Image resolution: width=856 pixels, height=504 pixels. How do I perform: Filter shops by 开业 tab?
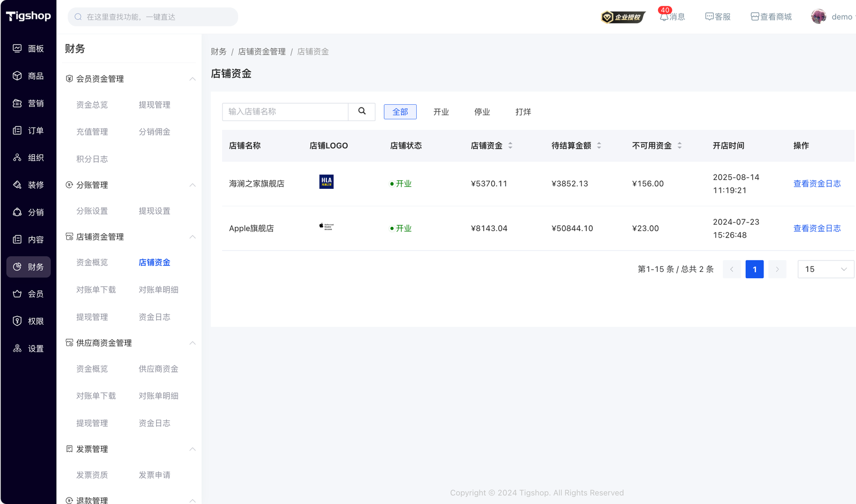click(x=441, y=112)
